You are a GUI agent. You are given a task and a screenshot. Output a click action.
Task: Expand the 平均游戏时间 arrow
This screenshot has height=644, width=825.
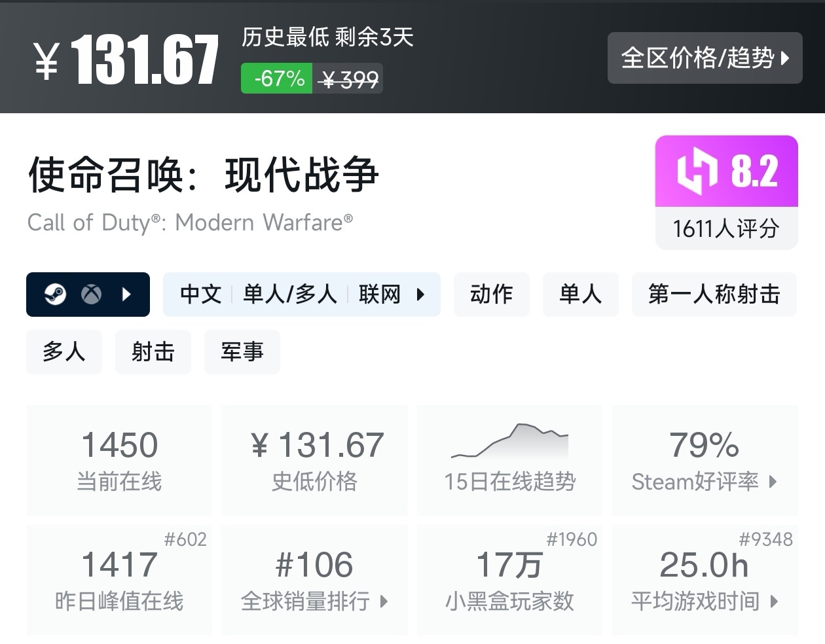tap(774, 601)
